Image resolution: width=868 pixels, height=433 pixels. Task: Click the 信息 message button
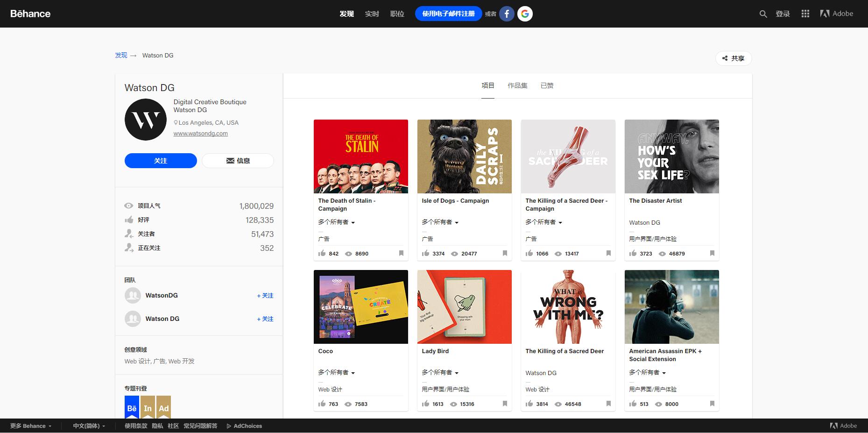[x=238, y=161]
